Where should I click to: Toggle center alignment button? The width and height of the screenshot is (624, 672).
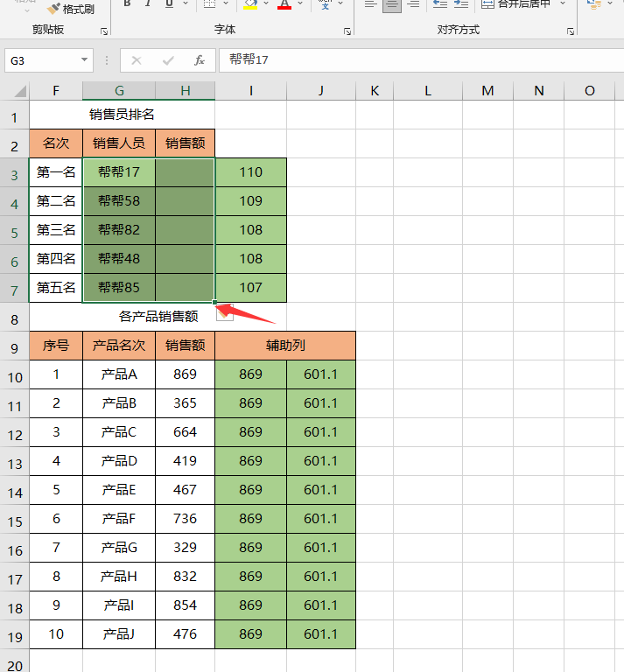pos(392,4)
